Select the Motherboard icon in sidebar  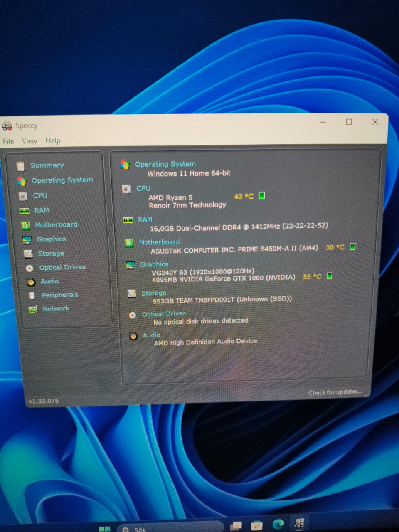pos(26,225)
